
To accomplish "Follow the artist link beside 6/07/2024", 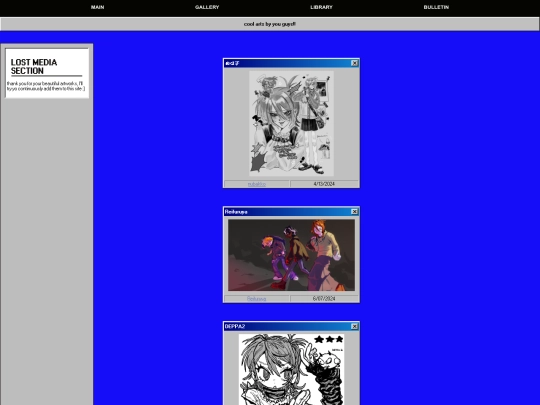I will [x=257, y=299].
